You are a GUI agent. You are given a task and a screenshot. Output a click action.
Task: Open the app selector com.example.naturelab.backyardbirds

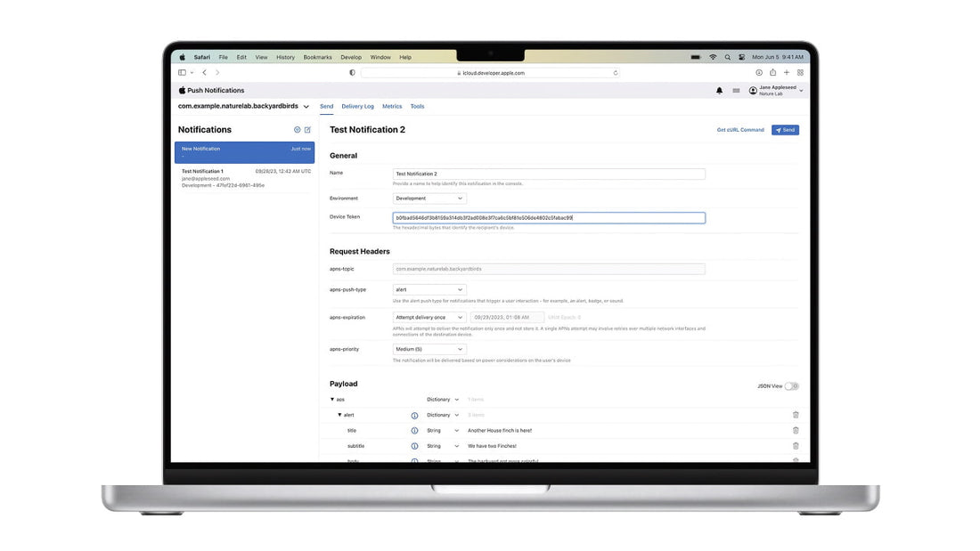(x=244, y=106)
